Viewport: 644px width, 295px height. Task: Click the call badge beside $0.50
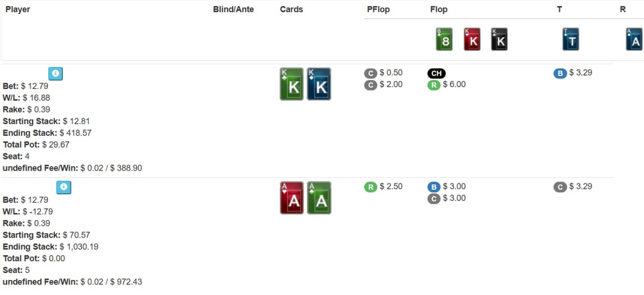tap(371, 73)
